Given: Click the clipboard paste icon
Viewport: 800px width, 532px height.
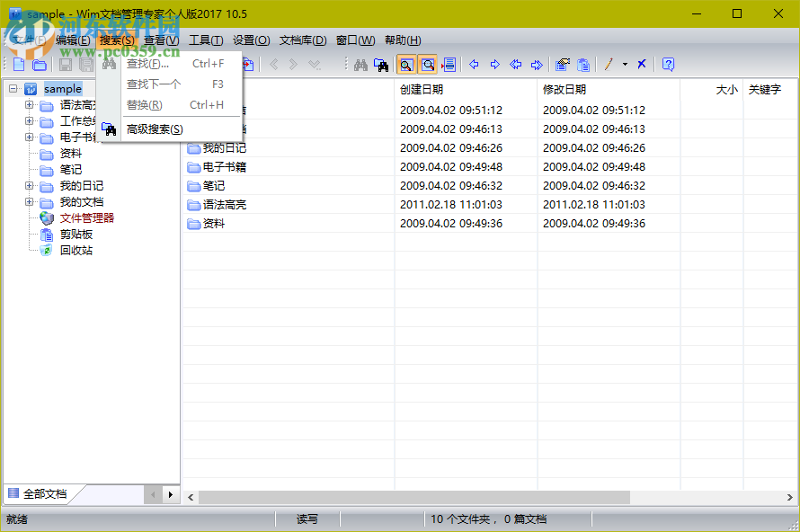Looking at the screenshot, I should [x=583, y=64].
